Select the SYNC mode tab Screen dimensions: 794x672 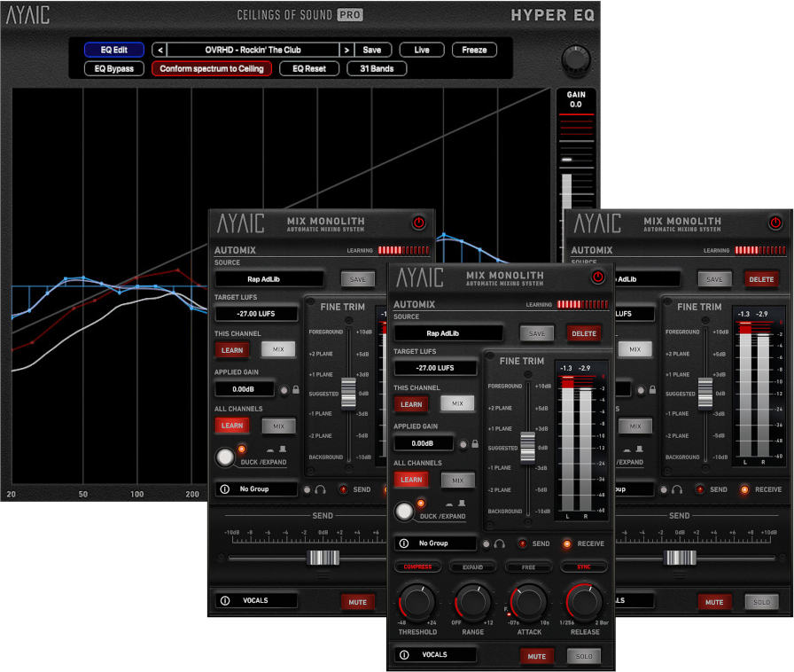pos(584,567)
